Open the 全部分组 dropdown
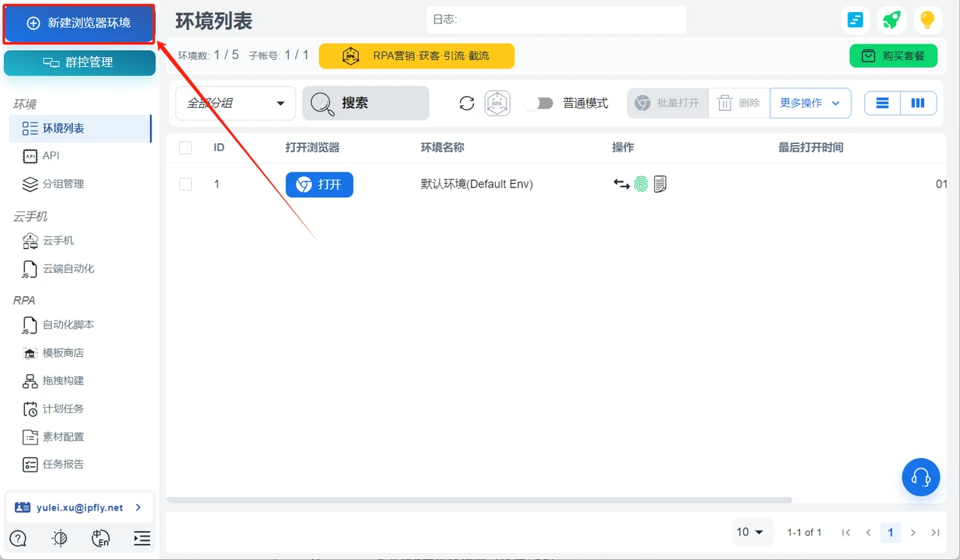960x560 pixels. coord(235,103)
